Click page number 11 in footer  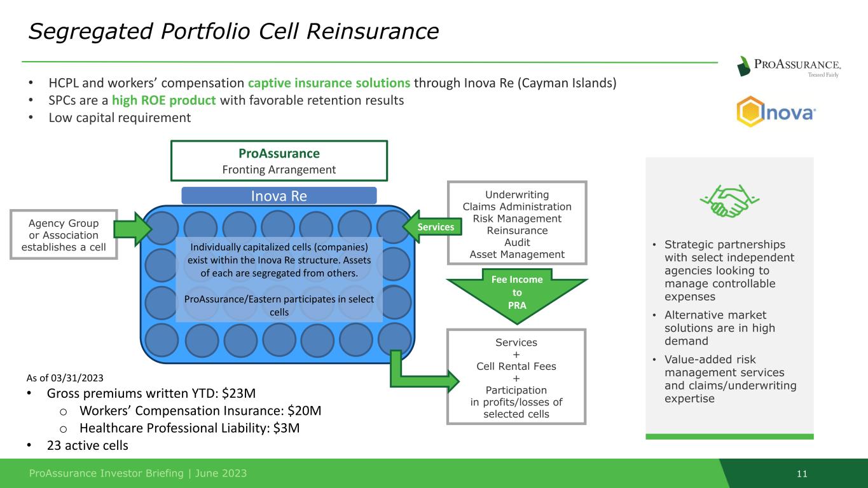tap(801, 474)
